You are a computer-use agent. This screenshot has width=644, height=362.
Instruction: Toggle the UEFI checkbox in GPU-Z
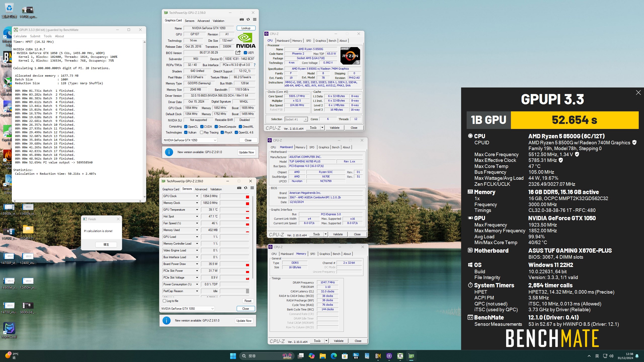[245, 53]
